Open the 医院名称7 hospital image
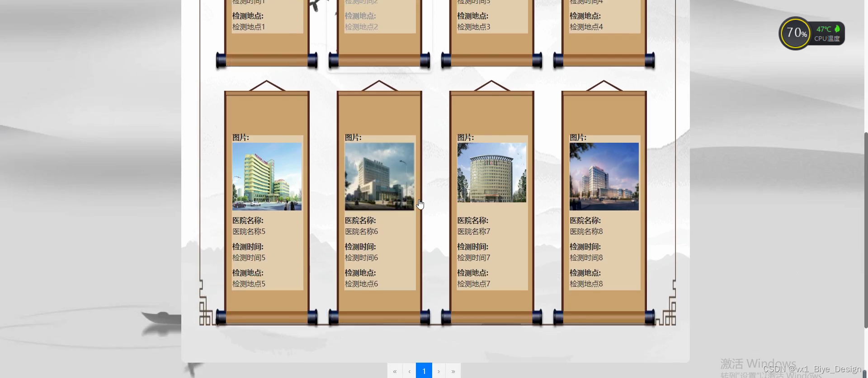Image resolution: width=868 pixels, height=378 pixels. [491, 173]
